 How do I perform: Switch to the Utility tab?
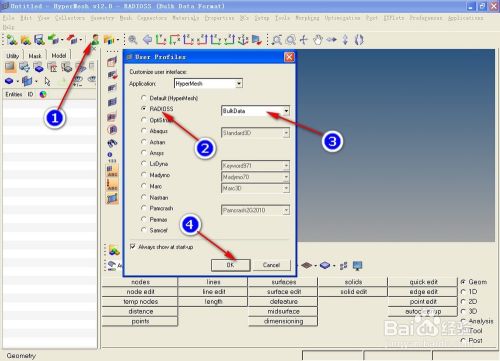pyautogui.click(x=13, y=56)
